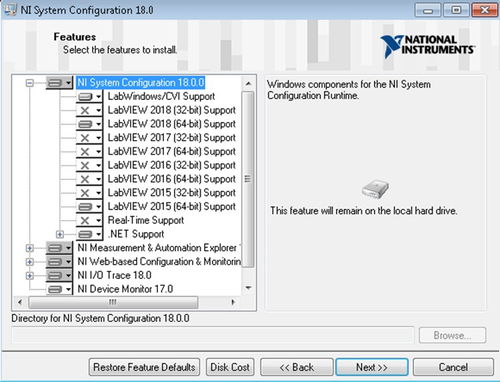Click the feature list scroll down arrow
The image size is (500, 382).
[248, 288]
